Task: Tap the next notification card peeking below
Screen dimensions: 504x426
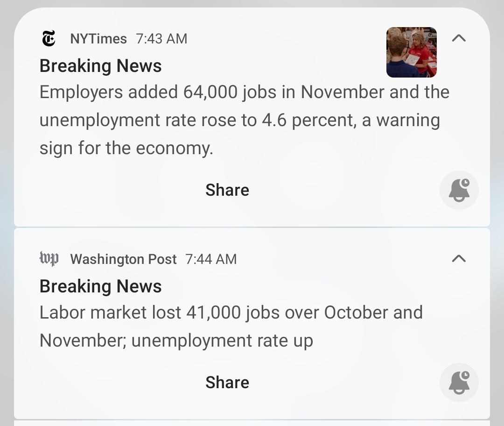Action: tap(252, 423)
